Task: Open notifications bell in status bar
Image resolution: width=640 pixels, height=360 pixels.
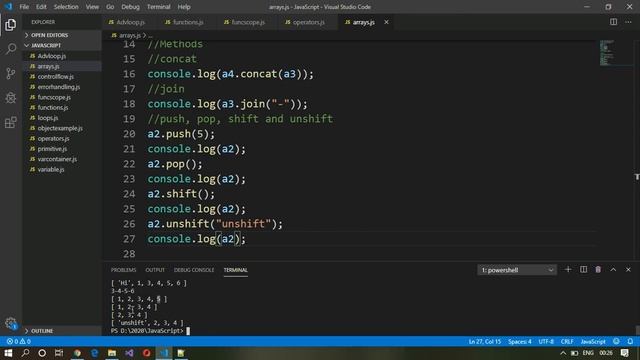Action: pyautogui.click(x=630, y=341)
